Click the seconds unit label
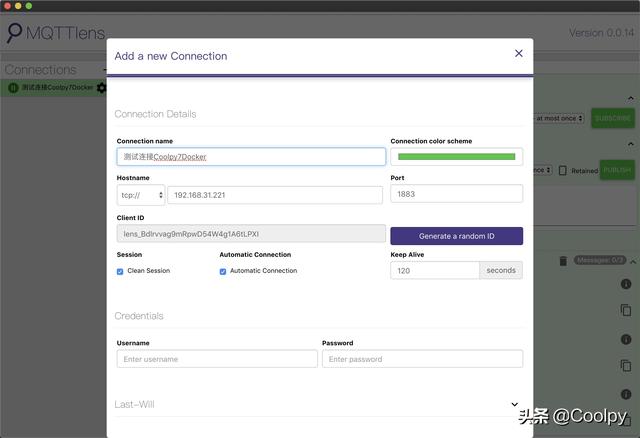 click(501, 270)
